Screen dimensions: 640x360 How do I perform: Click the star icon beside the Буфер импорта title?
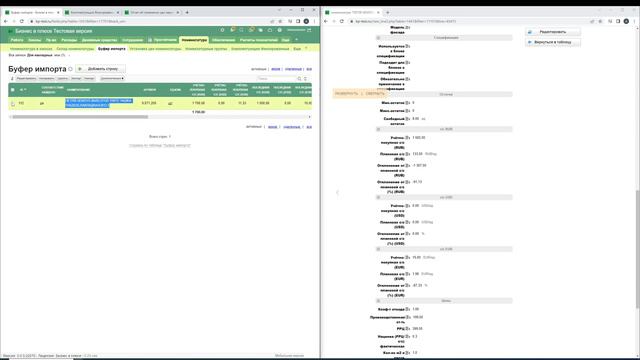tap(70, 69)
